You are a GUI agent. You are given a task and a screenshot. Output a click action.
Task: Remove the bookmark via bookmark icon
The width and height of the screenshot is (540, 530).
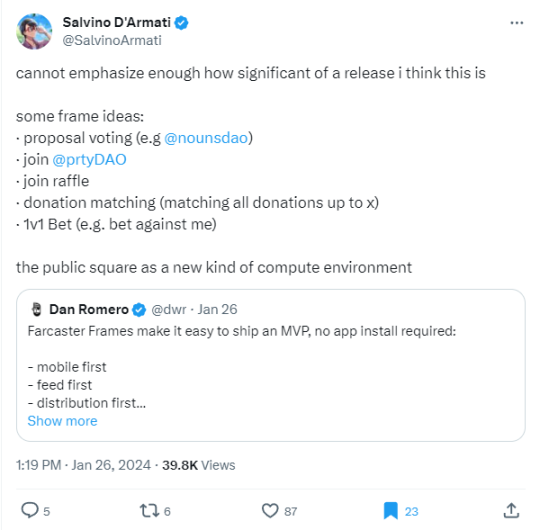click(x=391, y=510)
